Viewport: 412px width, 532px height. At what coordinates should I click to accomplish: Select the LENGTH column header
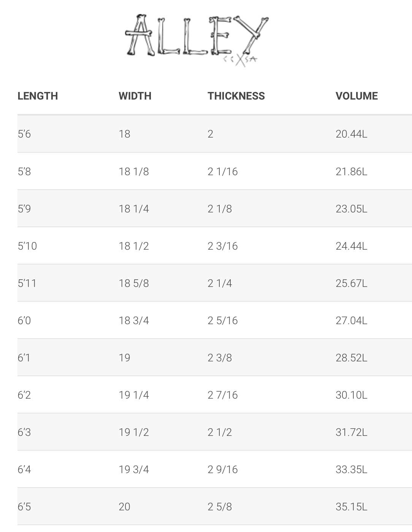click(x=38, y=96)
